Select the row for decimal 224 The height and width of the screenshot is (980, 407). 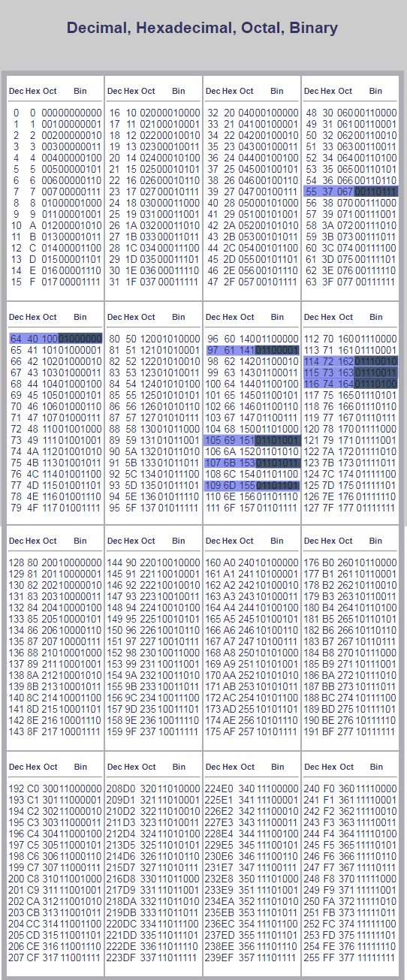252,789
